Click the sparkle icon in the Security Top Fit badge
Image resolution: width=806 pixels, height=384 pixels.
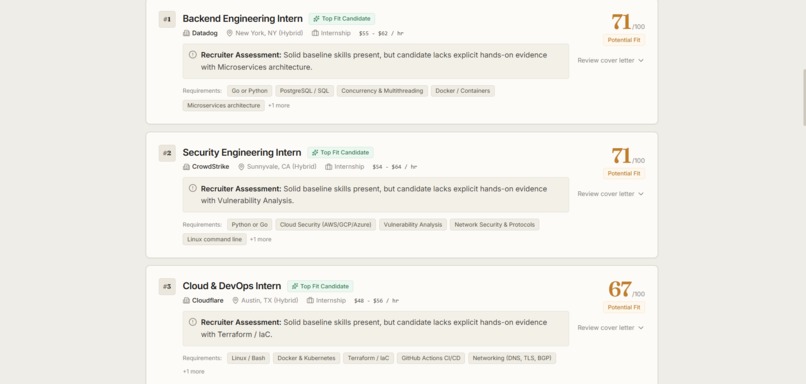click(x=315, y=152)
